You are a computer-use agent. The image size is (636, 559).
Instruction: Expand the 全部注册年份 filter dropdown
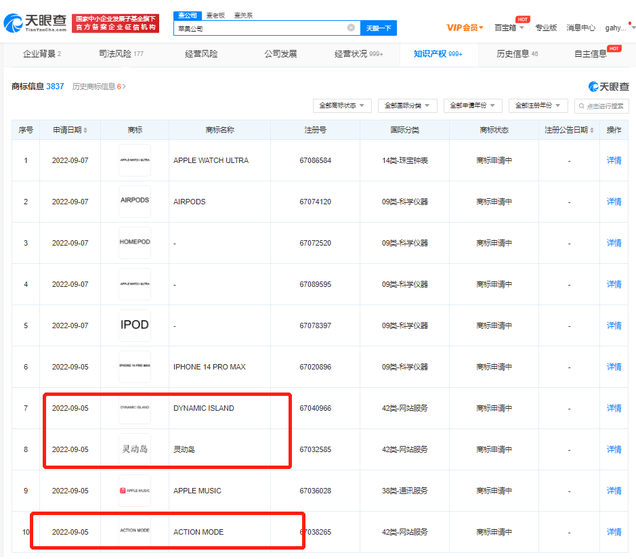538,105
